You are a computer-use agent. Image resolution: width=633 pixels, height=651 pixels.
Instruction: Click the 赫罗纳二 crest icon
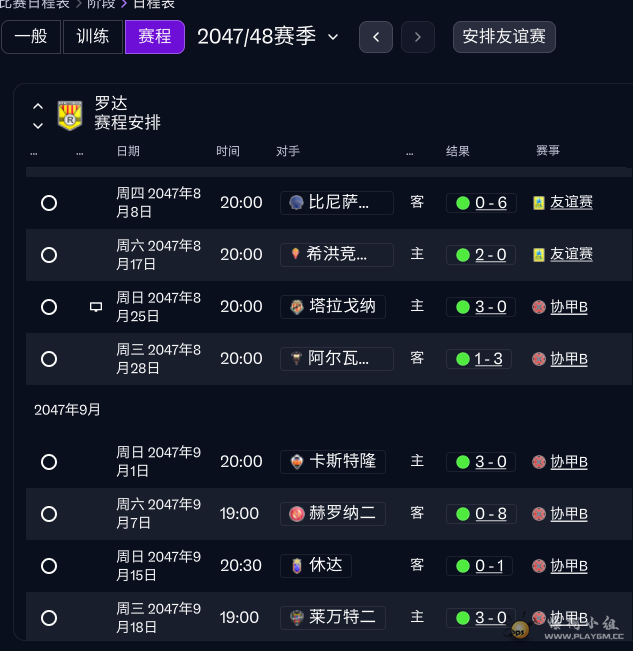point(297,514)
